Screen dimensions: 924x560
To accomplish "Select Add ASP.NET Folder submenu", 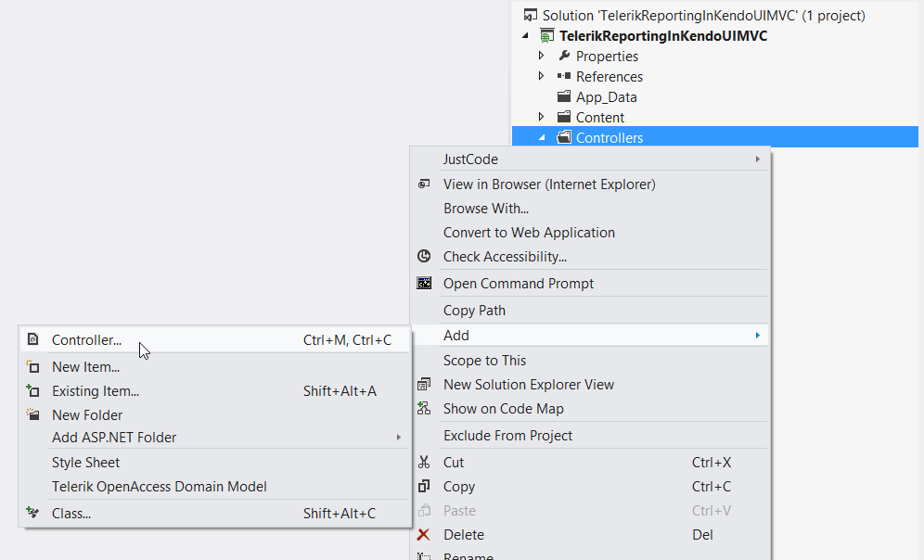I will point(114,438).
